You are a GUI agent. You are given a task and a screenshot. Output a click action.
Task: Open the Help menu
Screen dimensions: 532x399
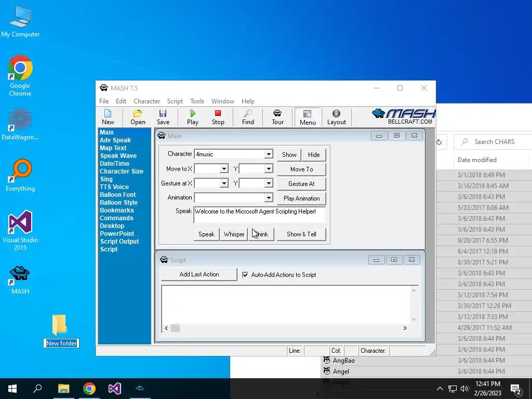[248, 101]
